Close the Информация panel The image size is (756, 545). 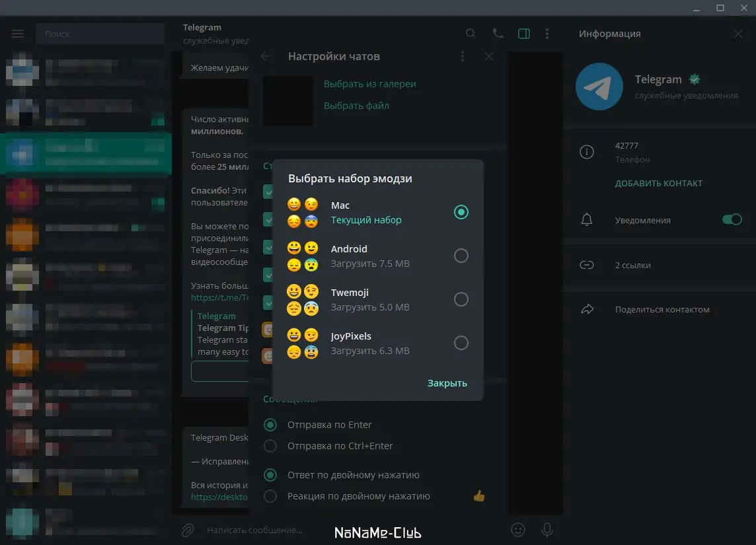(737, 34)
